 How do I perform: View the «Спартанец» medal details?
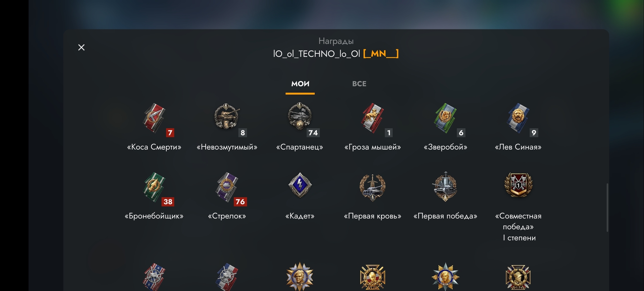coord(300,116)
